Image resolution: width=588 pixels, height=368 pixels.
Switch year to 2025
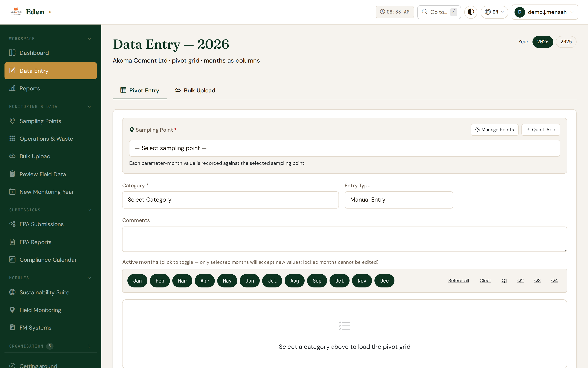click(x=566, y=42)
